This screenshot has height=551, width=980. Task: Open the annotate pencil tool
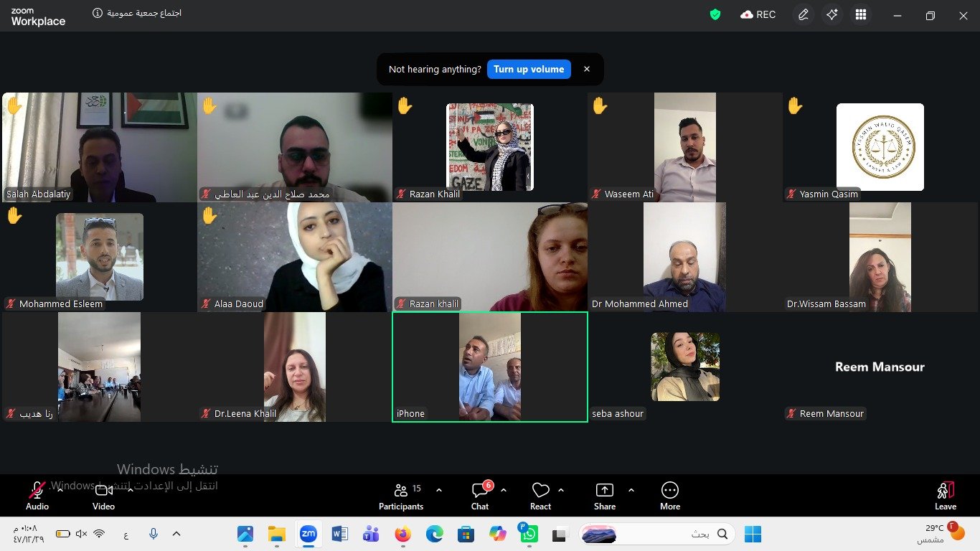coord(804,14)
